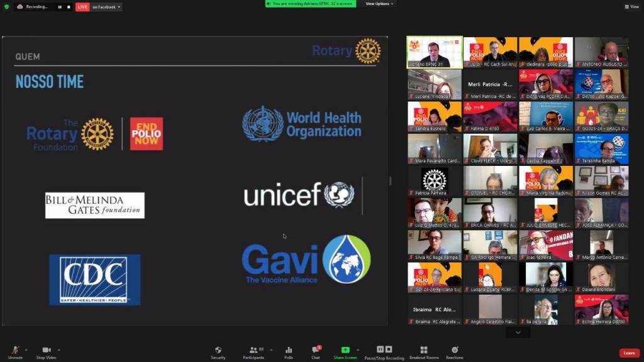
Task: Pause the recording in the bottom toolbar
Action: [380, 349]
